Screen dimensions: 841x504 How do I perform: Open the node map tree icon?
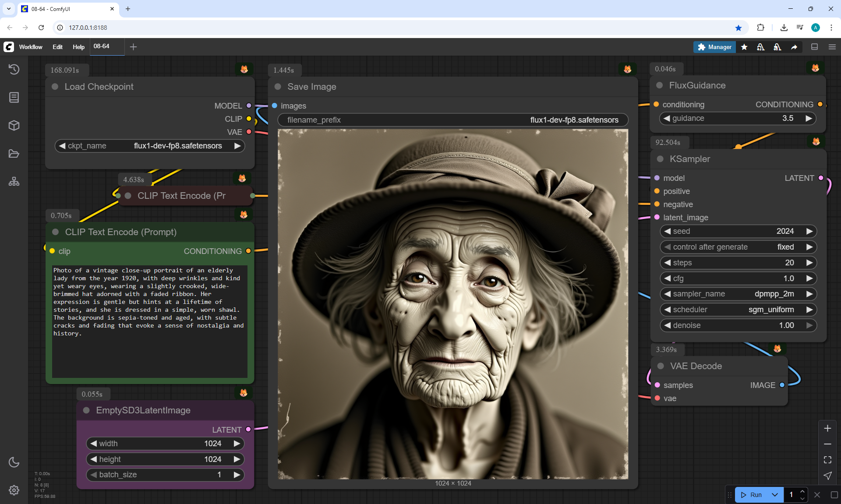[x=14, y=181]
